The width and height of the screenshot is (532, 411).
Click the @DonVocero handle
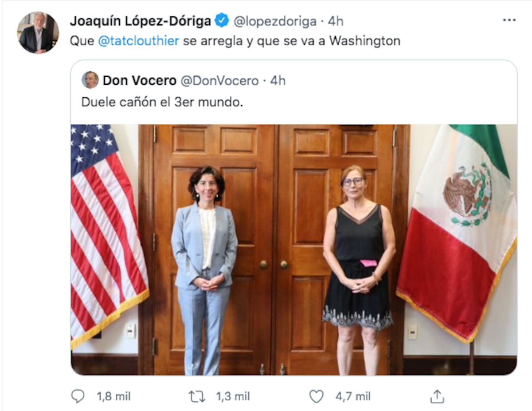(219, 80)
